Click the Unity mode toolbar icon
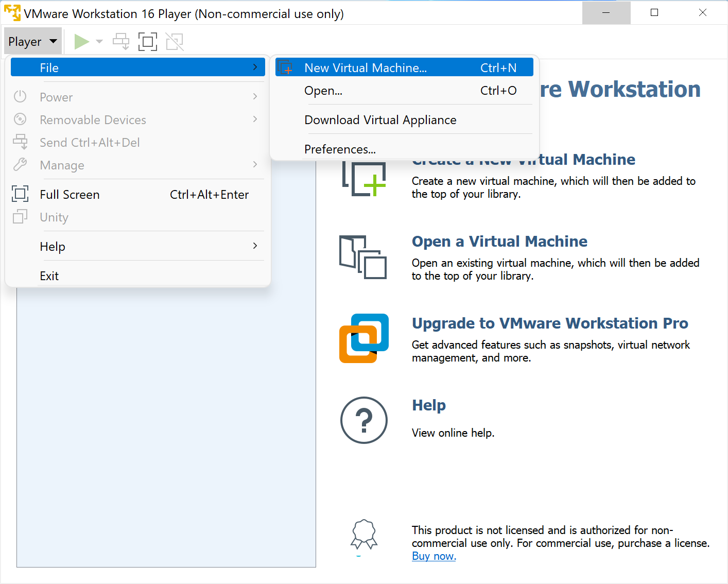728x584 pixels. pos(174,41)
